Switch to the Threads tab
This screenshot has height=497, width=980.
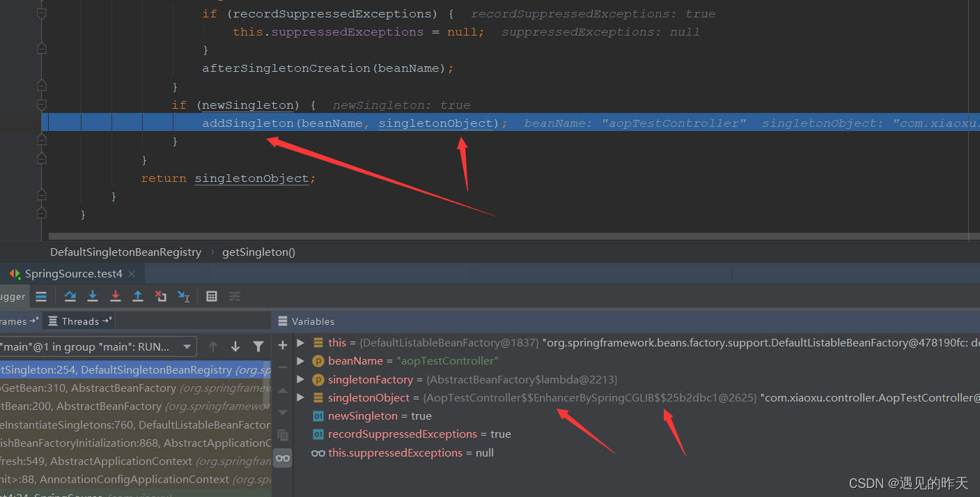(x=80, y=321)
